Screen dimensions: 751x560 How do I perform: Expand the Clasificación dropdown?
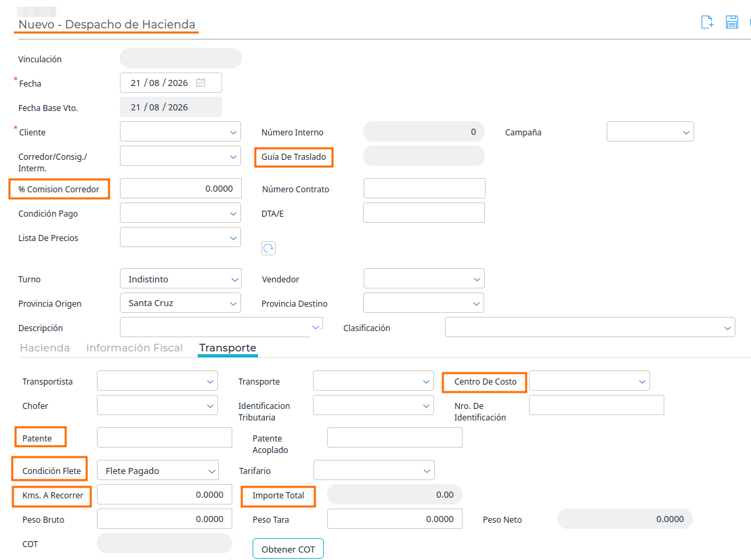590,327
